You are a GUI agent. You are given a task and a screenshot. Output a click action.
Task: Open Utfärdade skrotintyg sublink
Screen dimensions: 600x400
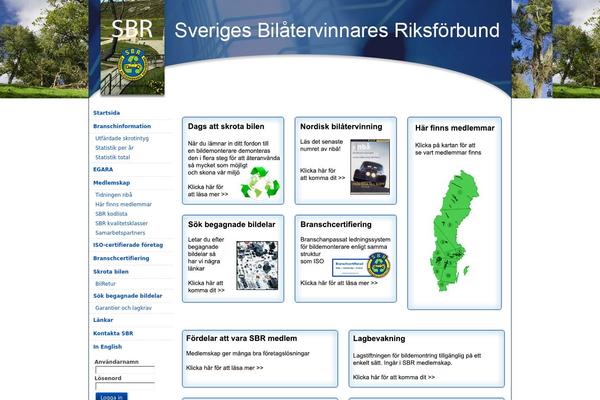122,138
